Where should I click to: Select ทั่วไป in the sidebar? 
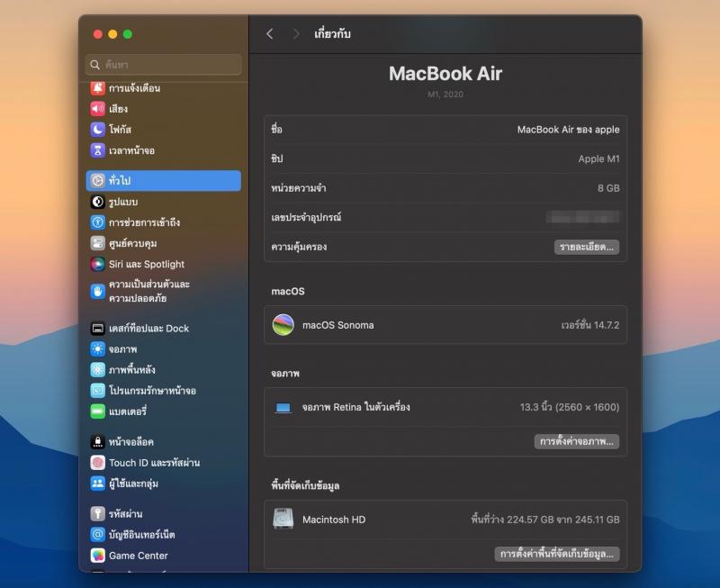pyautogui.click(x=164, y=180)
